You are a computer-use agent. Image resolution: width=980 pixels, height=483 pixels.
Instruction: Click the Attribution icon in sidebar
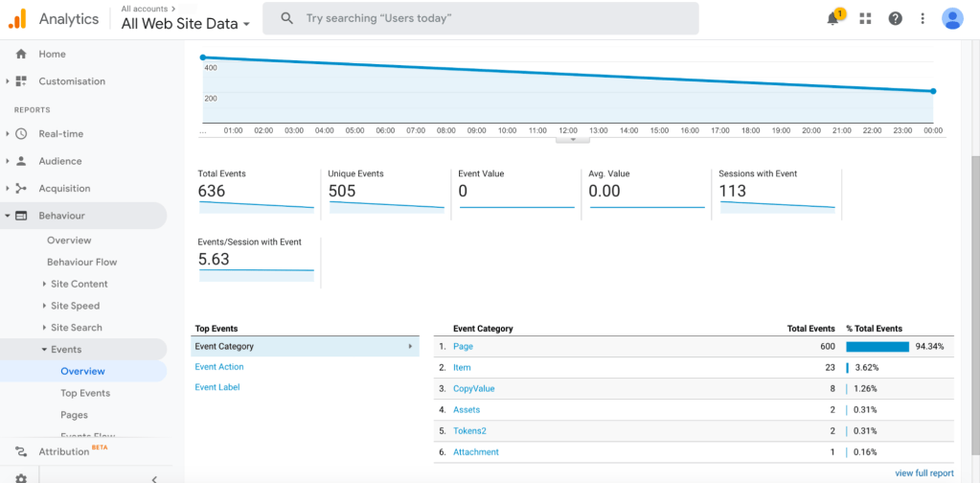pos(21,451)
